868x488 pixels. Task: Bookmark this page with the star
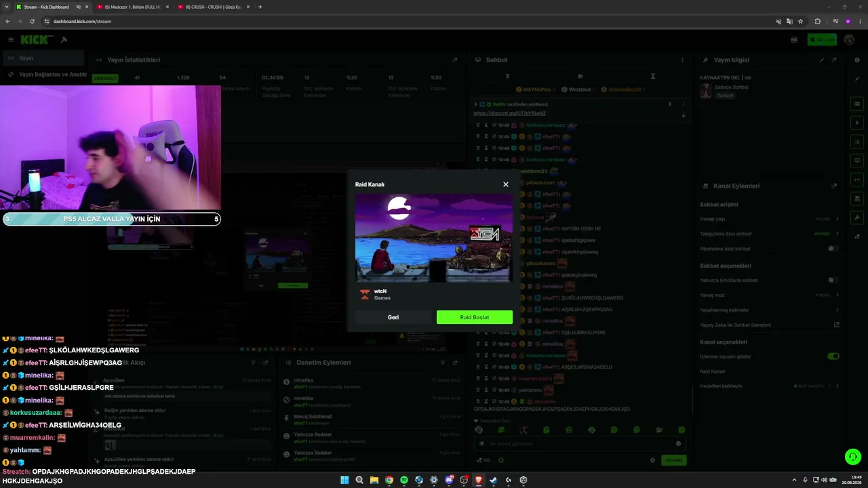pyautogui.click(x=800, y=21)
